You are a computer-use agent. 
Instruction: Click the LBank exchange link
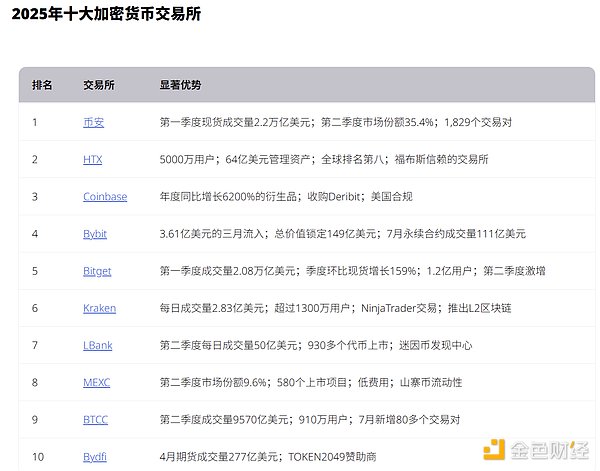[97, 345]
